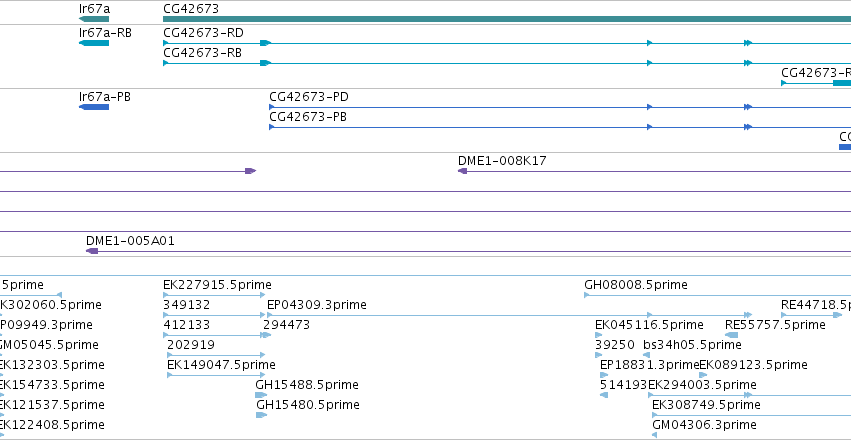Click the thick CG42673 gene bar
The width and height of the screenshot is (851, 440).
click(x=507, y=19)
